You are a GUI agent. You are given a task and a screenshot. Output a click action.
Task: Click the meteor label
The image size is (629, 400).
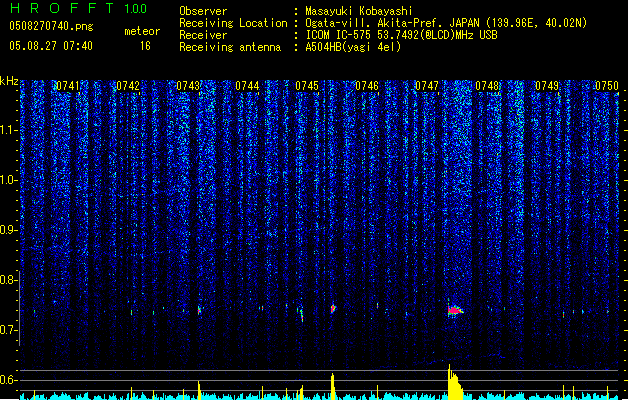pos(142,31)
